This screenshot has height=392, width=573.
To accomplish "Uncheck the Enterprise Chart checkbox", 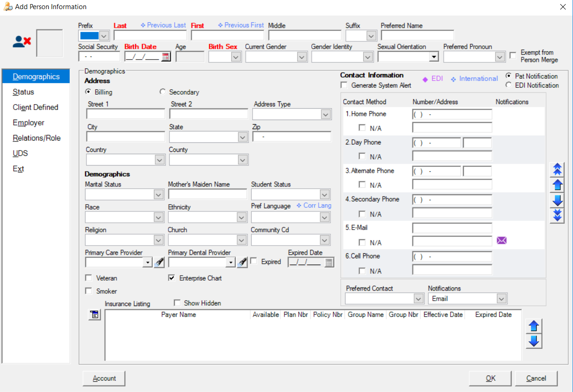I will point(172,278).
